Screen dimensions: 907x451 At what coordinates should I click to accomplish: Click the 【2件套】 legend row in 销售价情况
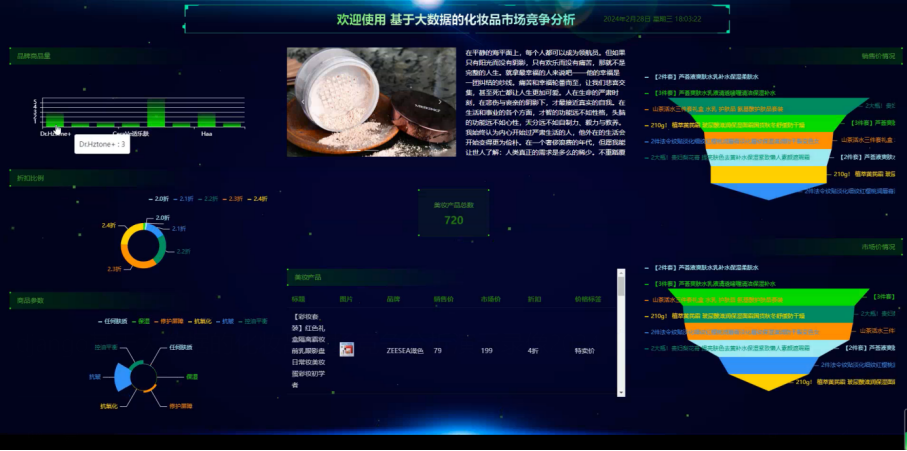[x=701, y=76]
